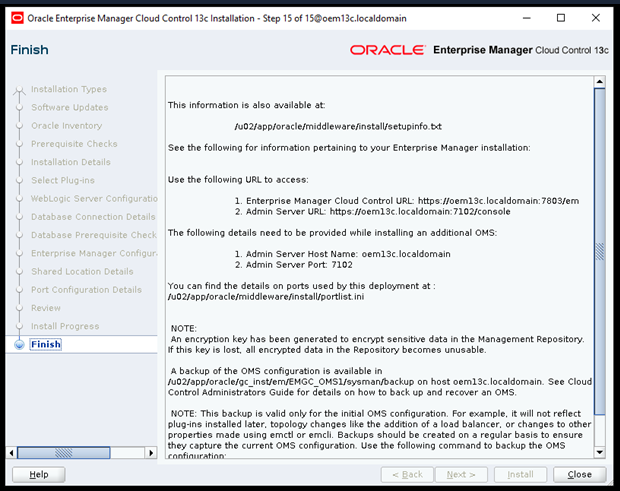Select Port Configuration Details step
620x491 pixels.
pyautogui.click(x=86, y=290)
